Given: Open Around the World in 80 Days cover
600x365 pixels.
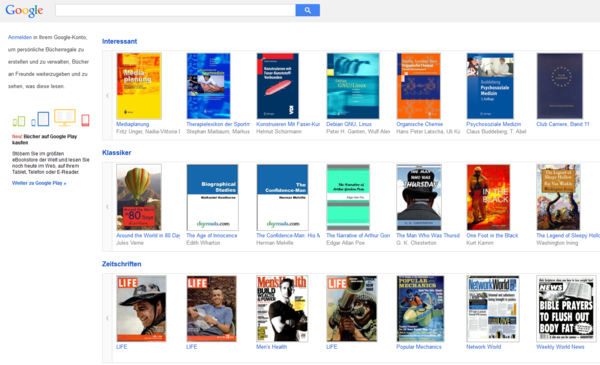Looking at the screenshot, I should (139, 197).
